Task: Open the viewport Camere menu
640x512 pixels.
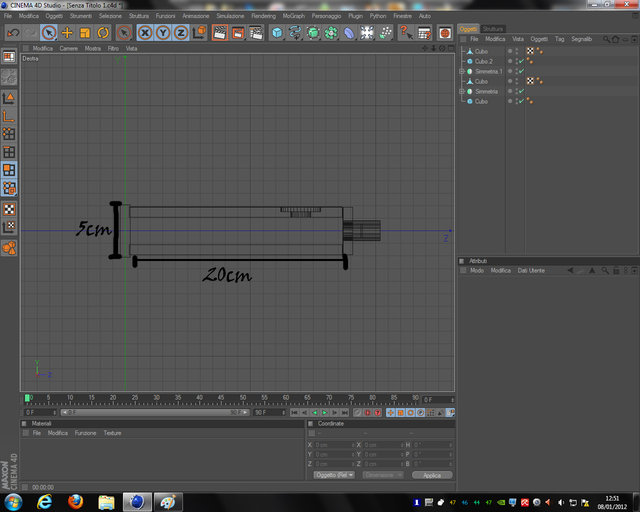Action: 69,48
